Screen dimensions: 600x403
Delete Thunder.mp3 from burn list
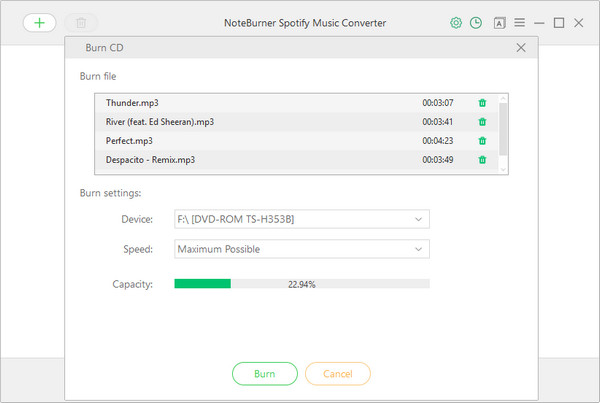(x=482, y=103)
